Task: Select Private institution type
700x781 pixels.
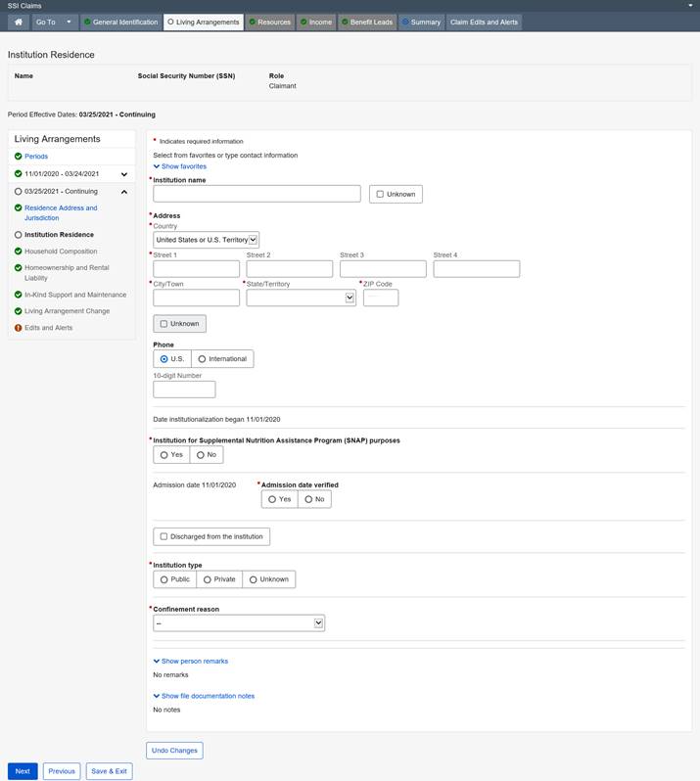Action: pyautogui.click(x=219, y=579)
